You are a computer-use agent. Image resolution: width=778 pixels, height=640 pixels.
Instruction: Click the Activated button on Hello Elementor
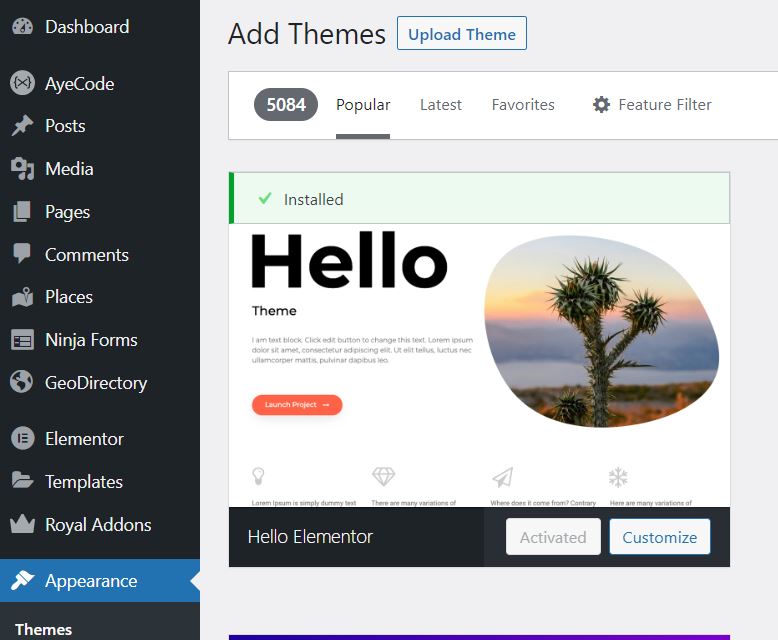(x=553, y=537)
